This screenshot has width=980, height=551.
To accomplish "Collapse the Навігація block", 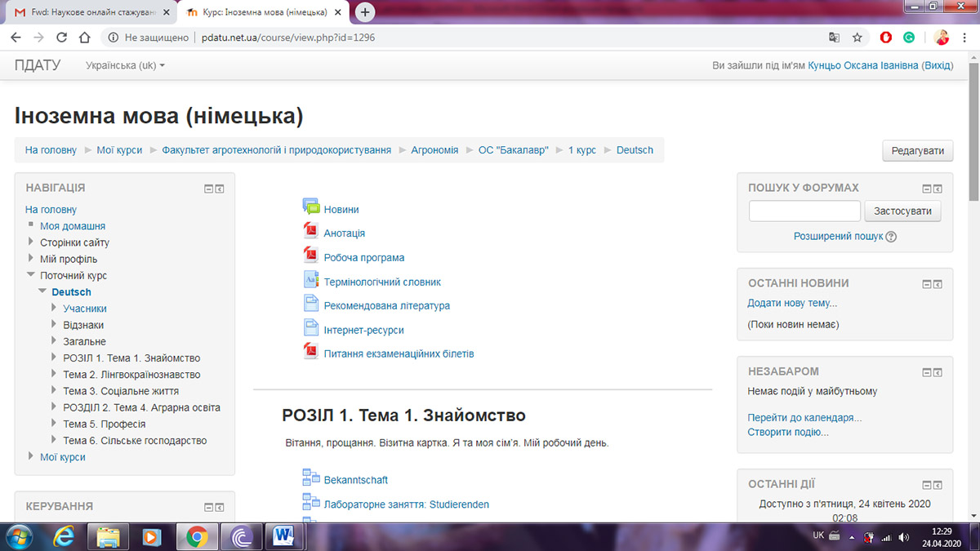I will pyautogui.click(x=209, y=189).
